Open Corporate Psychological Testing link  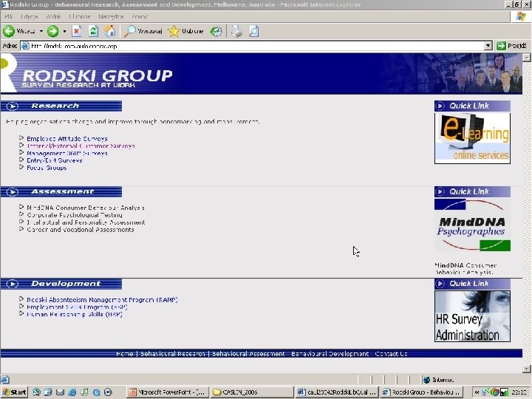pos(75,215)
